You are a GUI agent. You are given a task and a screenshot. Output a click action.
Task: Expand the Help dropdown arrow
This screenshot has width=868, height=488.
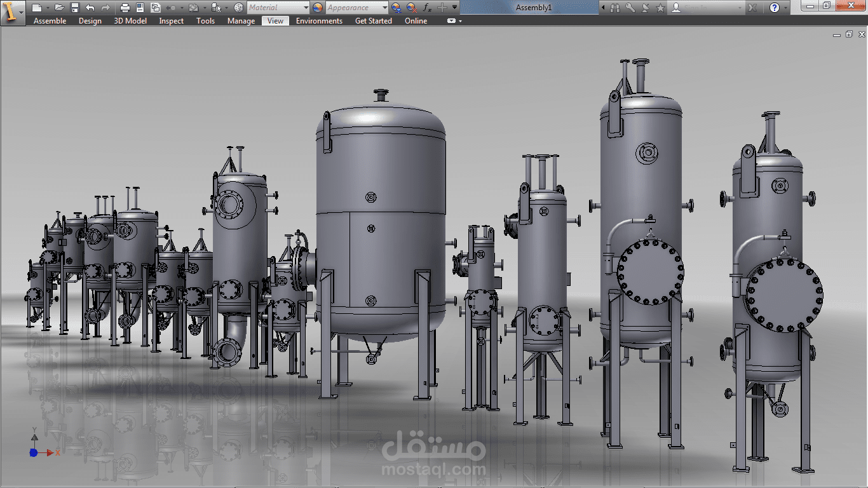786,8
